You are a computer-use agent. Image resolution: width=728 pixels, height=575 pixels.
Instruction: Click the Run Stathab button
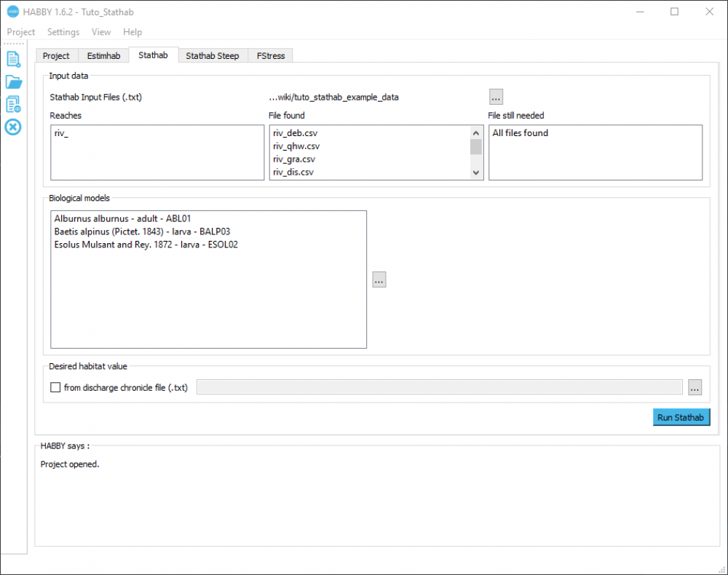point(681,417)
